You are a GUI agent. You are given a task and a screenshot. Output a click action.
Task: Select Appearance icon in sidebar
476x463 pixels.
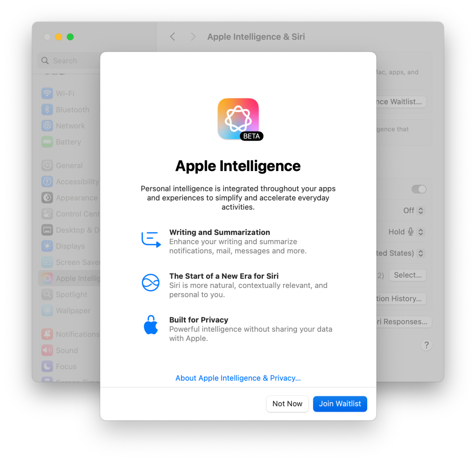[47, 198]
